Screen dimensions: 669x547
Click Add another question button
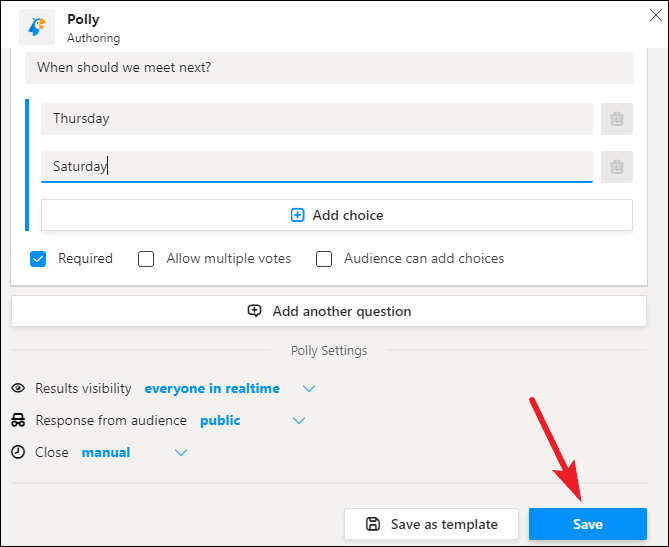(x=329, y=311)
